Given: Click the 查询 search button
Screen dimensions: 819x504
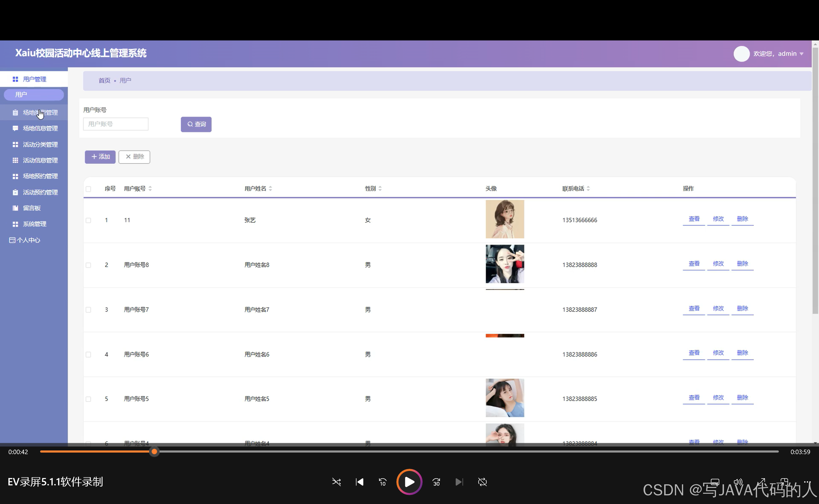Looking at the screenshot, I should [x=196, y=124].
